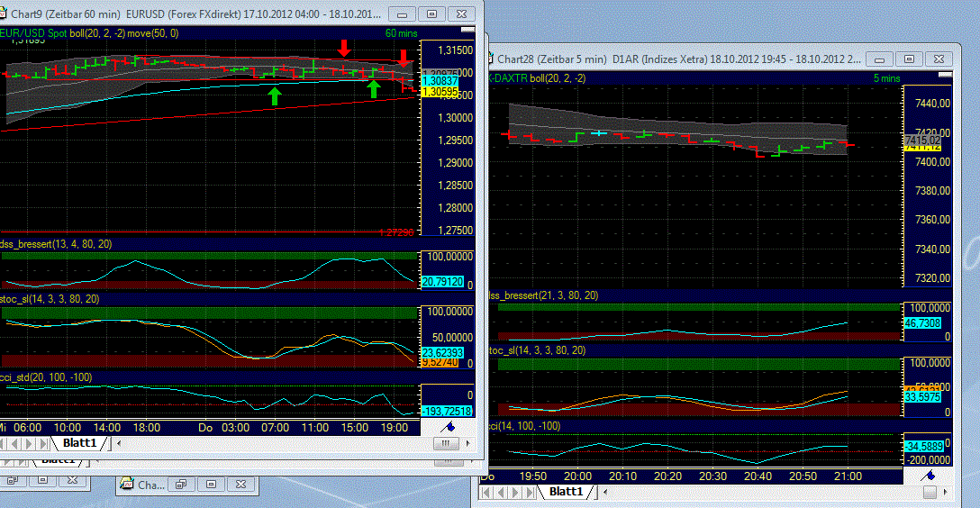Image resolution: width=980 pixels, height=508 pixels.
Task: Click the blue pin icon in Chart28
Action: (x=928, y=476)
